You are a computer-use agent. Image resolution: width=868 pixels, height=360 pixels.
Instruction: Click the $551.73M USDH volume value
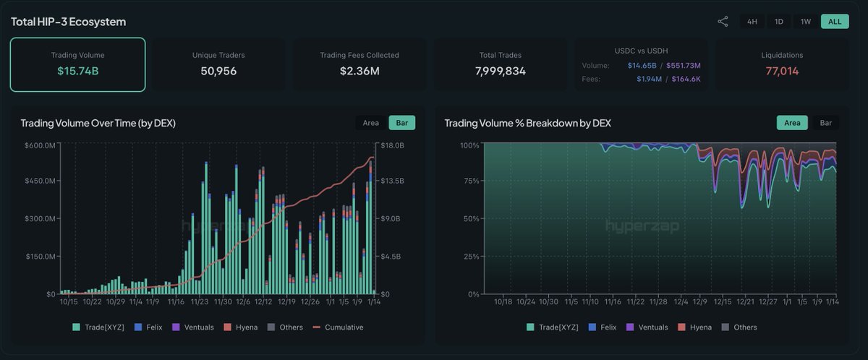(683, 65)
